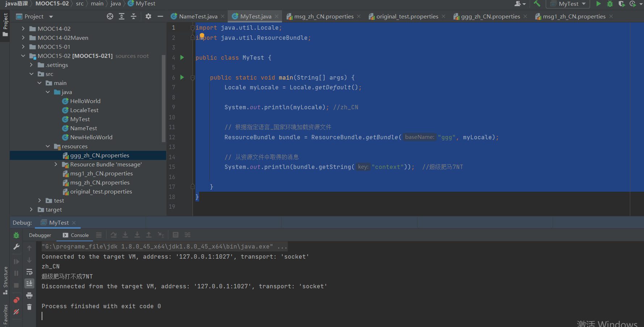Expand all in Project panel toolbar
The width and height of the screenshot is (644, 327).
(122, 16)
